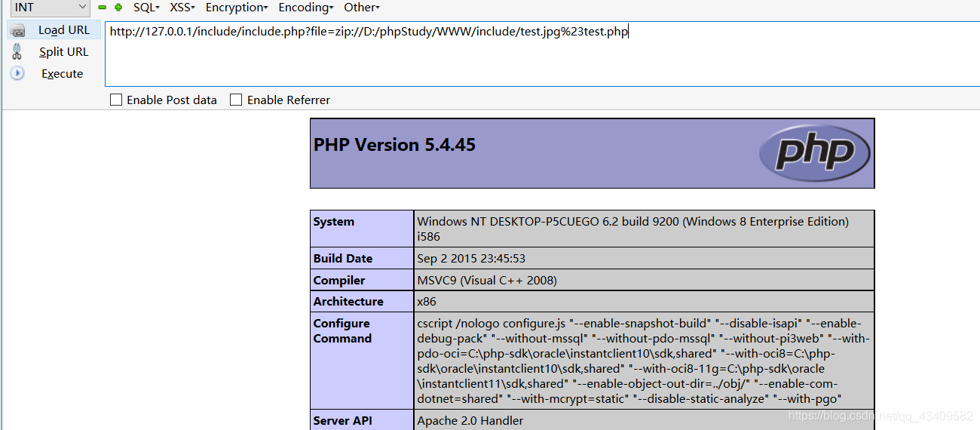Click the MSVC9 (Visual C++ 2008) value

(x=487, y=280)
